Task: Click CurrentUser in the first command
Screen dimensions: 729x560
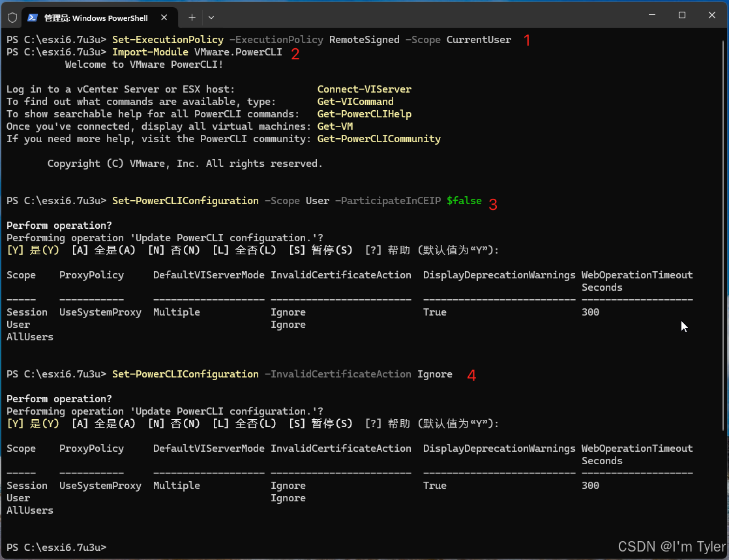Action: 479,40
